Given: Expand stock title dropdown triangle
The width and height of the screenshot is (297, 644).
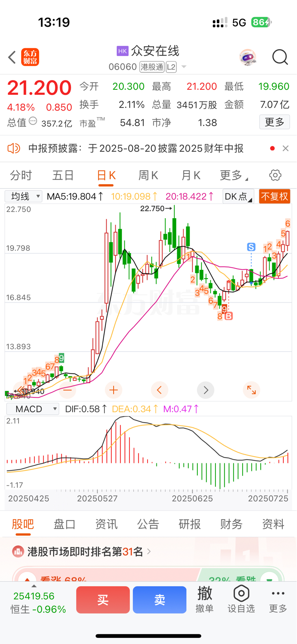Looking at the screenshot, I should (184, 67).
